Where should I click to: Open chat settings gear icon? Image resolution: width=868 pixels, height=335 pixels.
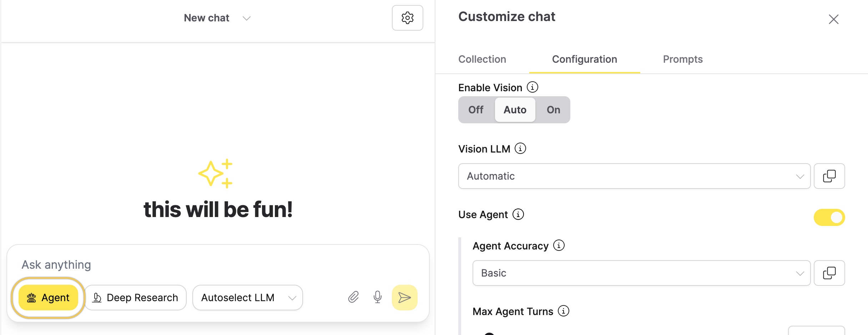click(407, 18)
